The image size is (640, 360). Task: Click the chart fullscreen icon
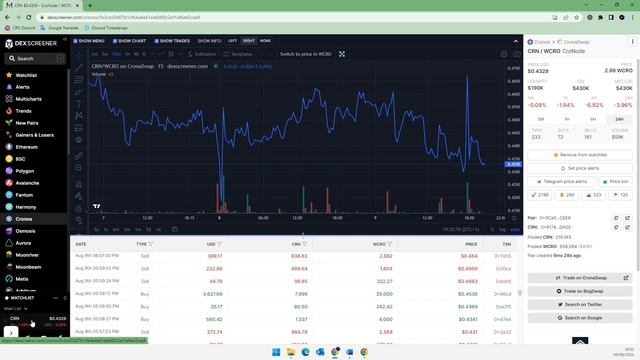342,54
